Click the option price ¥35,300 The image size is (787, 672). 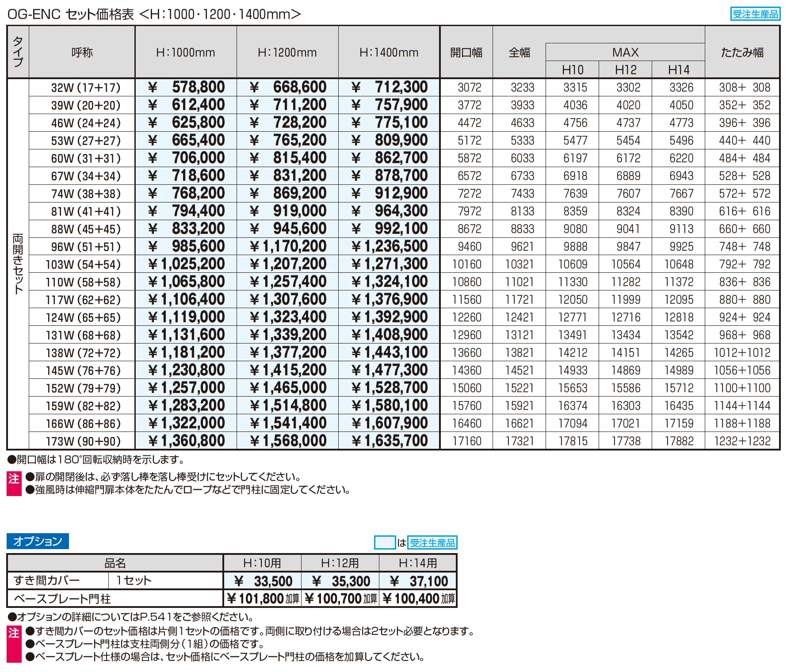tap(340, 581)
